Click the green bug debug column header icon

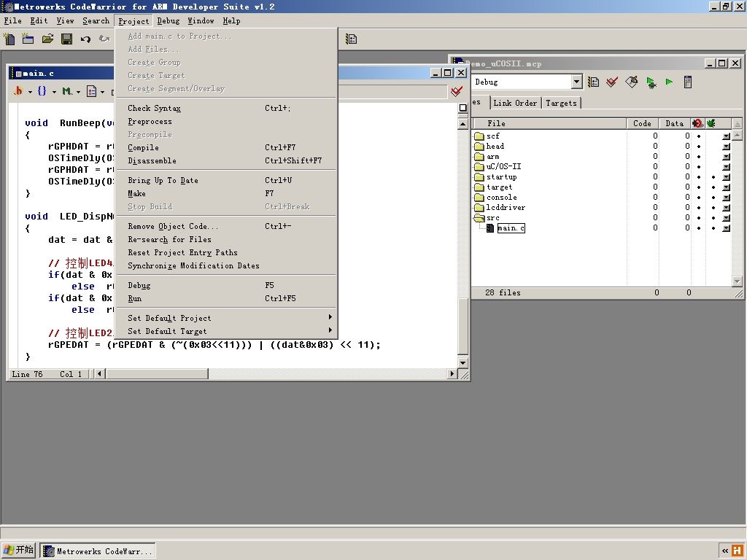pos(711,123)
